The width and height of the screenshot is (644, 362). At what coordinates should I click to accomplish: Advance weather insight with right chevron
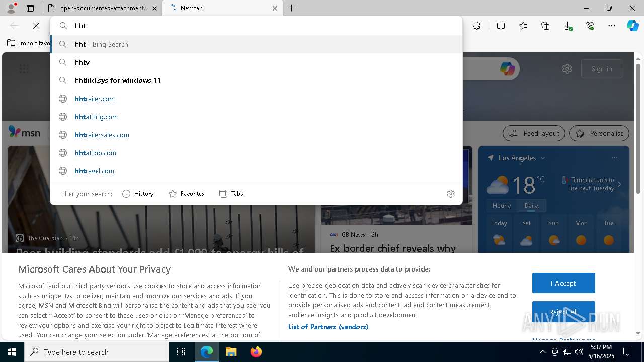click(619, 184)
